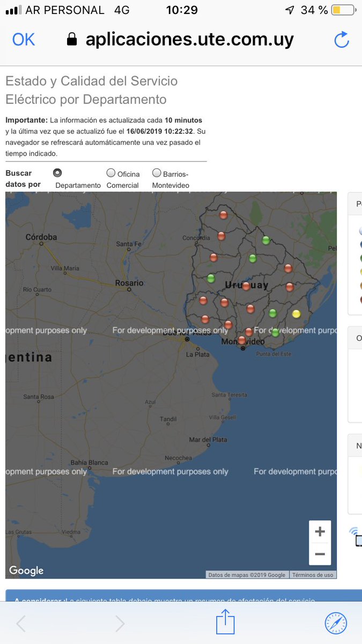Screen dimensions: 362x644
Task: Zoom in the map with the plus button
Action: click(320, 532)
